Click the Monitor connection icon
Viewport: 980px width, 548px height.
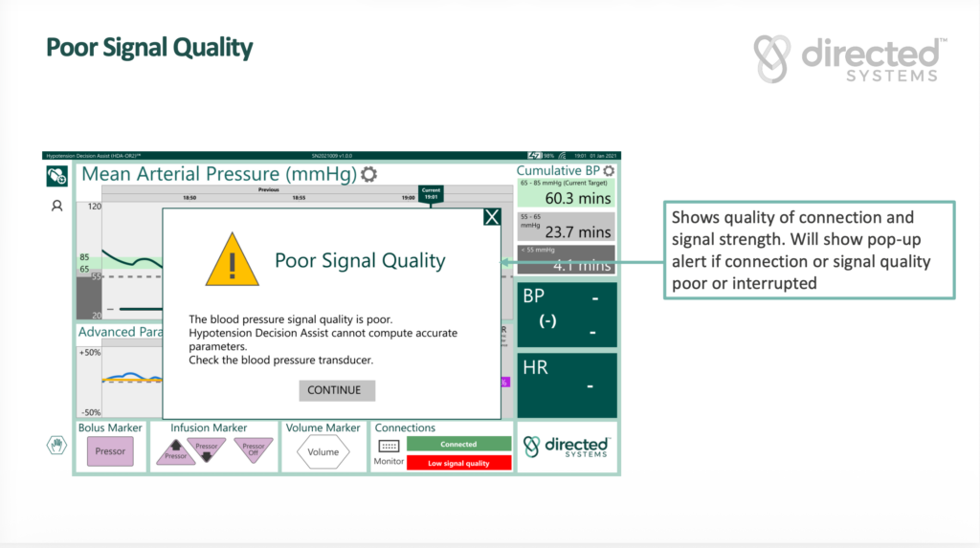[389, 446]
